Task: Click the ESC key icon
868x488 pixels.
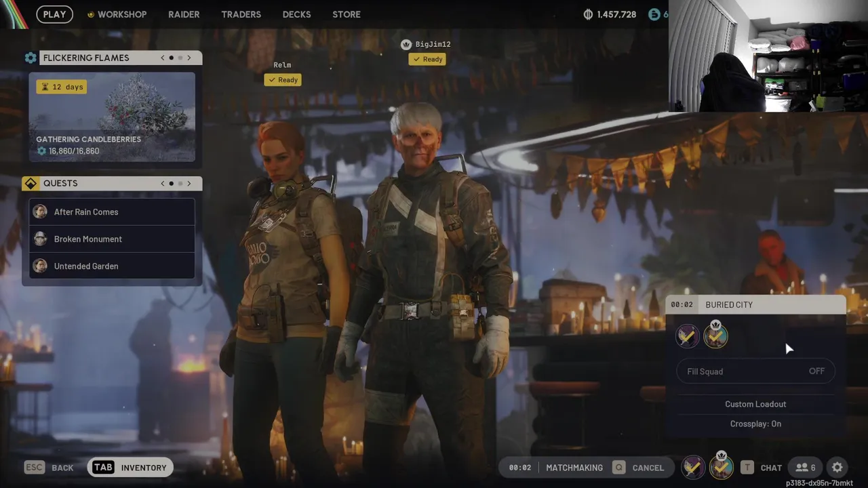Action: 35,468
